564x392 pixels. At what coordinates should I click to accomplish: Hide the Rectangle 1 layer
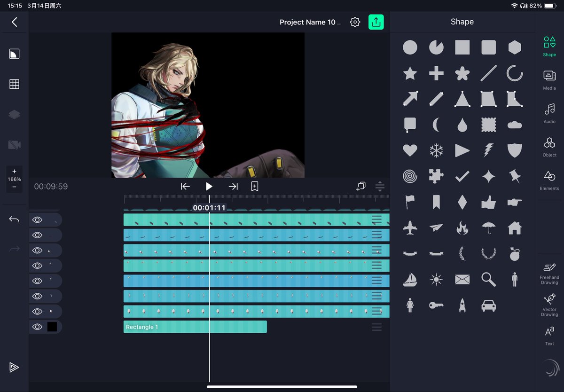point(37,327)
